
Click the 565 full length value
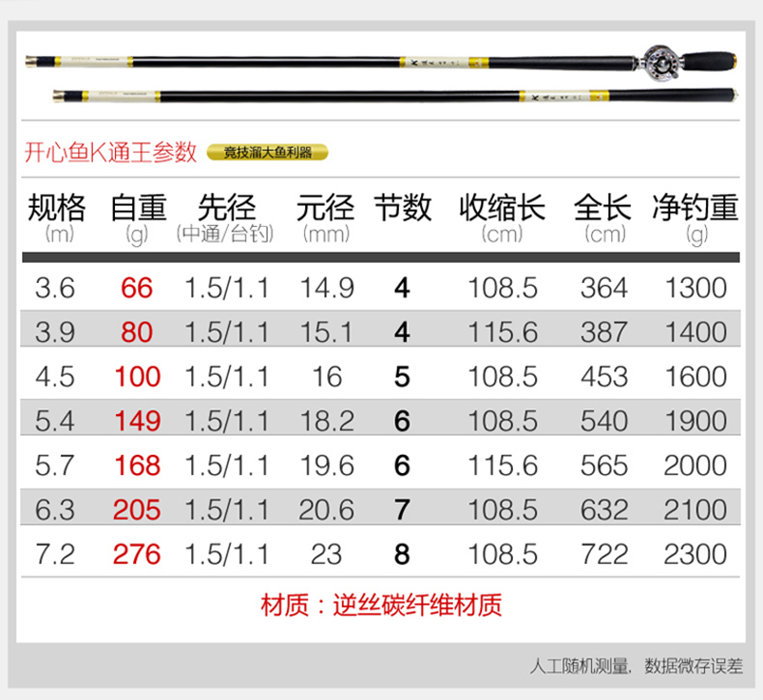[x=604, y=466]
